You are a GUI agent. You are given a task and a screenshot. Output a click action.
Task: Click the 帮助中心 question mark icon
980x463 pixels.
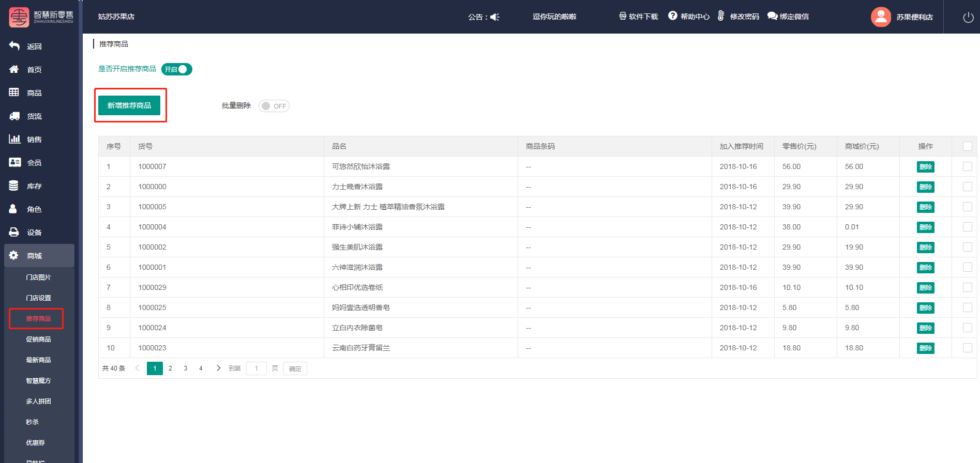[672, 16]
